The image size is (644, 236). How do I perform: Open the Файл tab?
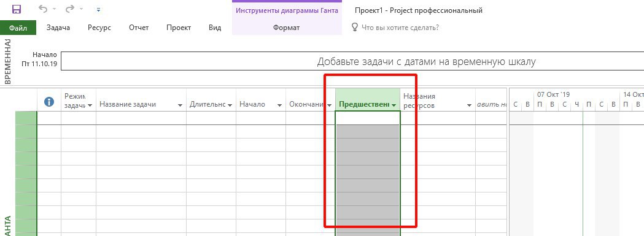point(18,28)
